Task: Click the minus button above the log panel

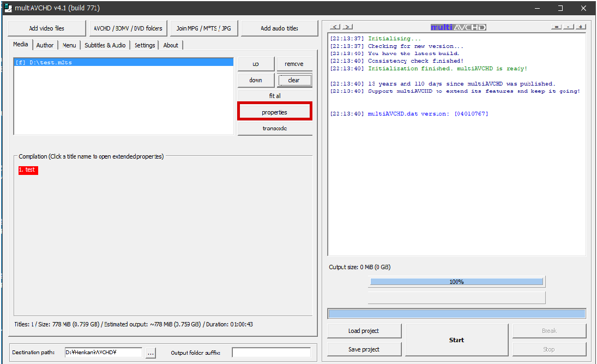Action: coord(569,27)
